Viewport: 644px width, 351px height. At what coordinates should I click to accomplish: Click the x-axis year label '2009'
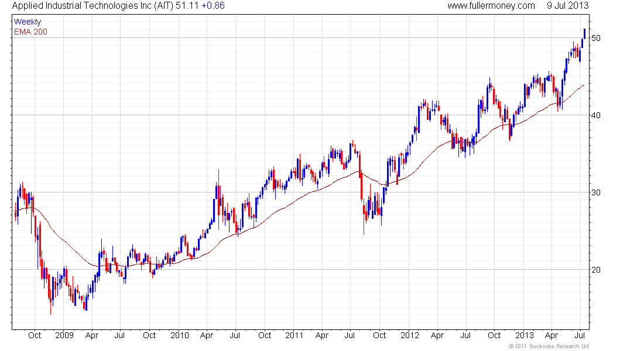pos(64,335)
